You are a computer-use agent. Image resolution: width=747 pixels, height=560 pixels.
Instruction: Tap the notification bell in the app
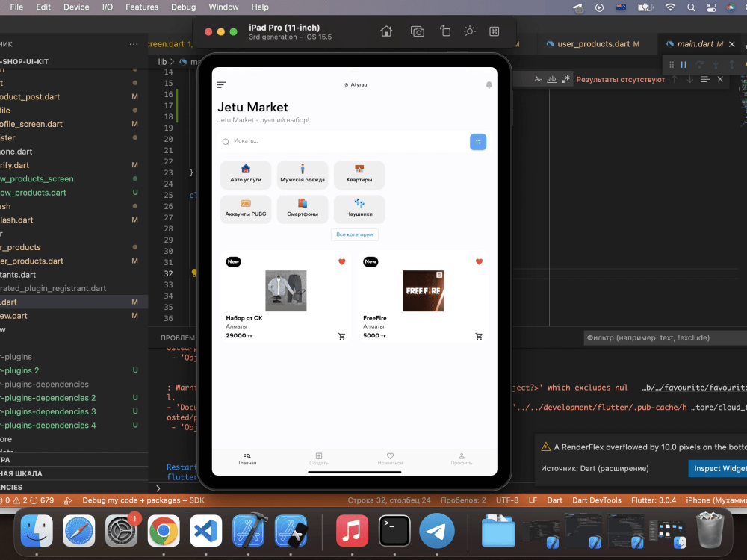(x=489, y=85)
